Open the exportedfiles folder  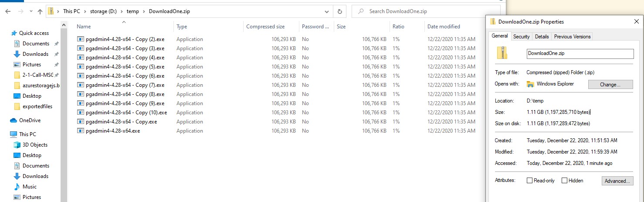pyautogui.click(x=37, y=106)
